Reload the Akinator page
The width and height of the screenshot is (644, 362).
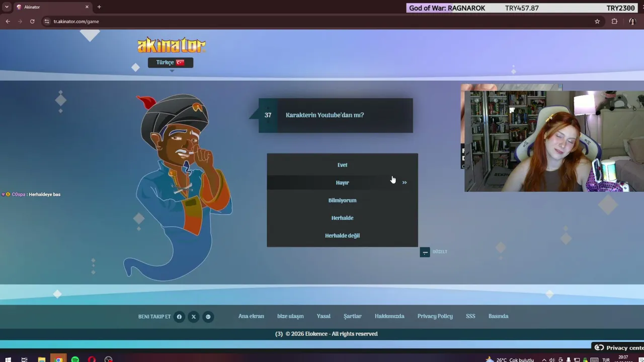click(32, 21)
